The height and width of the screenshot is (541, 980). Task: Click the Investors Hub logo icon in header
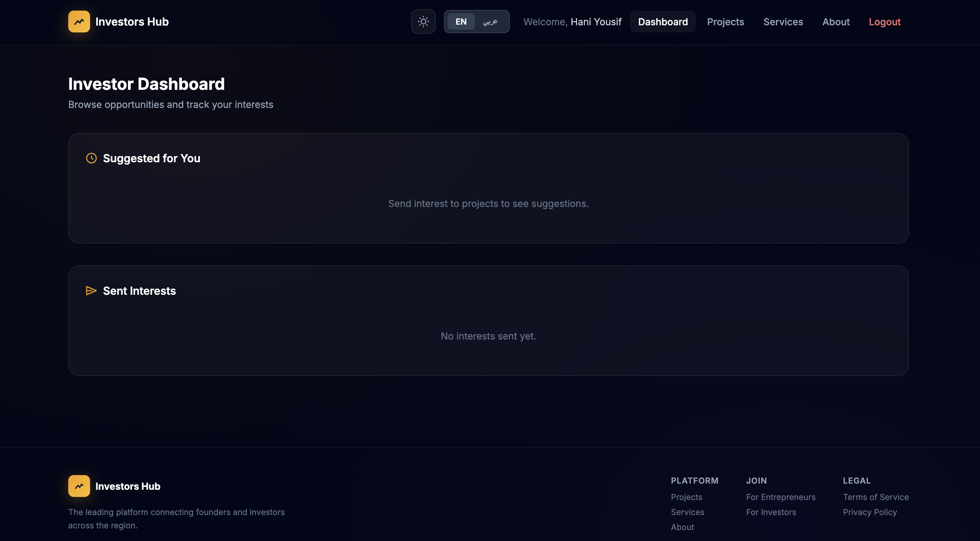pyautogui.click(x=79, y=22)
